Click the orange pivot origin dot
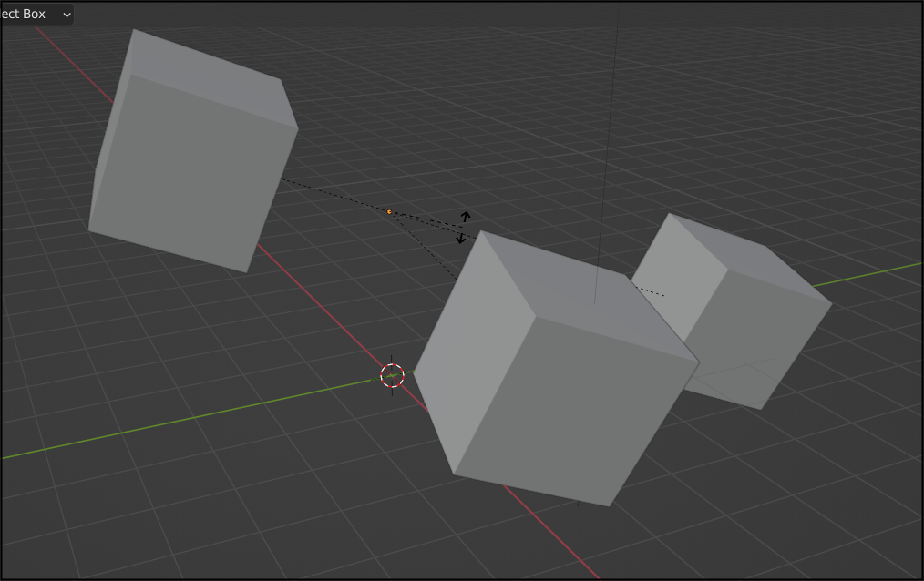Image resolution: width=924 pixels, height=581 pixels. pos(389,212)
